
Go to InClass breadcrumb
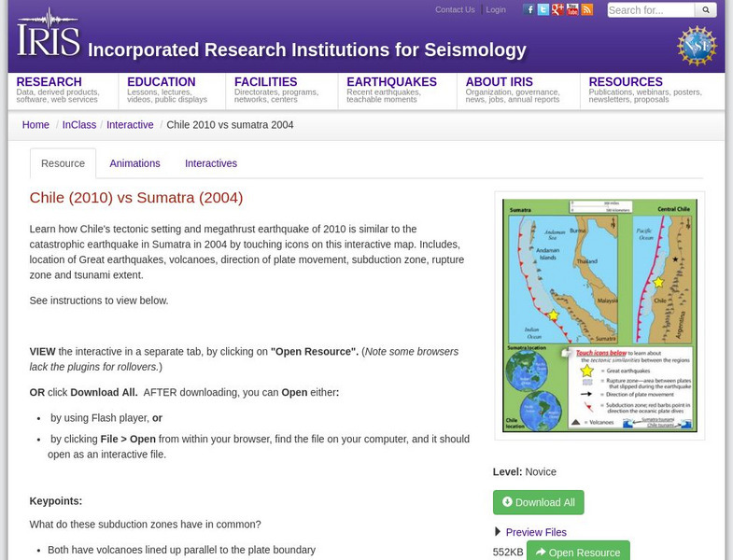79,125
